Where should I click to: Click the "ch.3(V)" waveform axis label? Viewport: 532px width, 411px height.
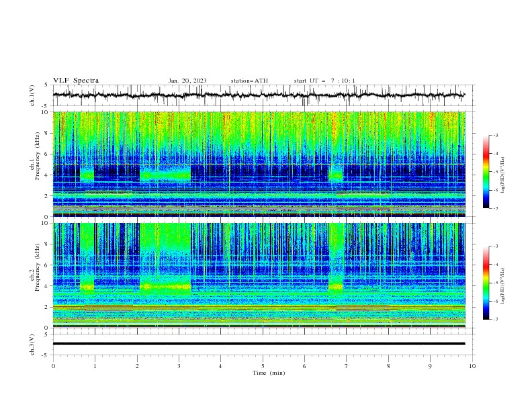(x=32, y=345)
